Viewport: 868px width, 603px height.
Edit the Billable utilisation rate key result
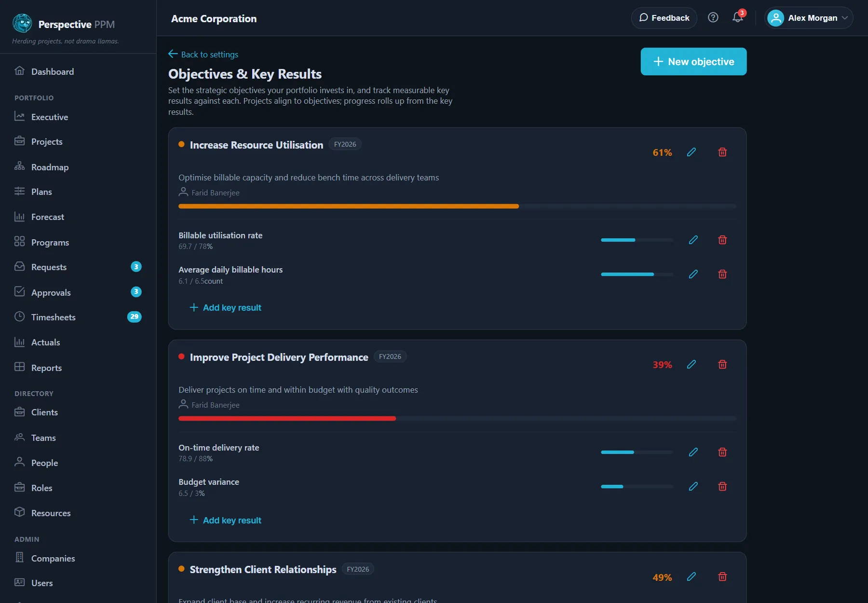(x=693, y=240)
